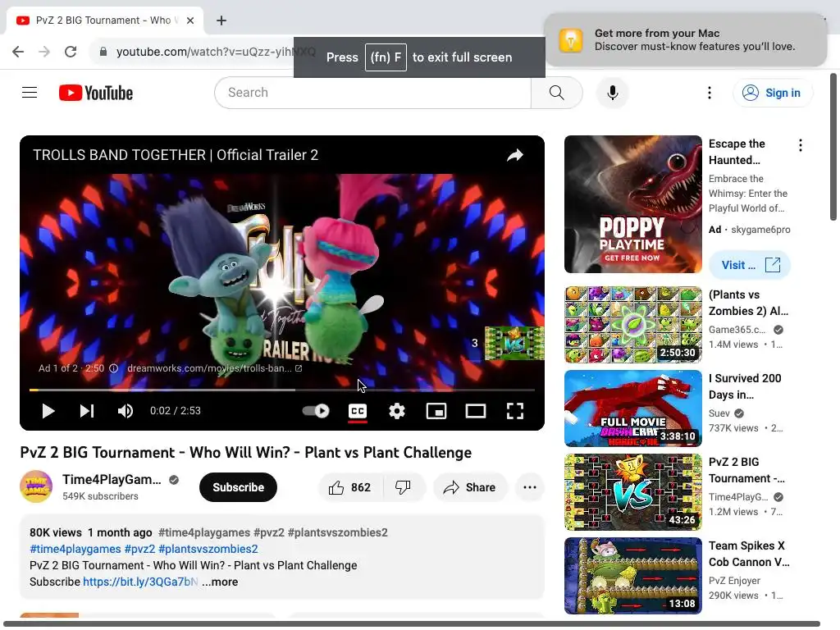Screen dimensions: 840x630
Task: Toggle closed captions CC button
Action: [x=358, y=411]
